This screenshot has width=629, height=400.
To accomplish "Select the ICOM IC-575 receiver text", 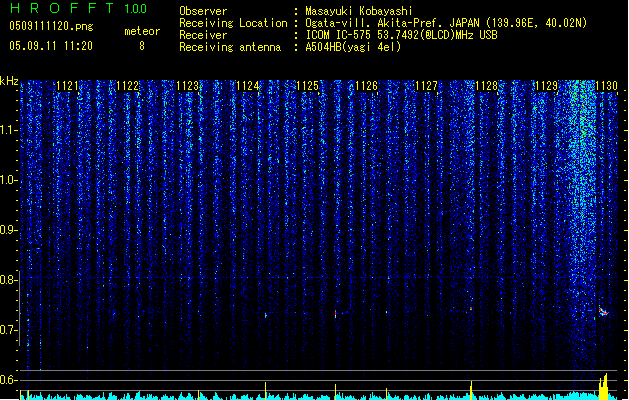I will point(401,35).
